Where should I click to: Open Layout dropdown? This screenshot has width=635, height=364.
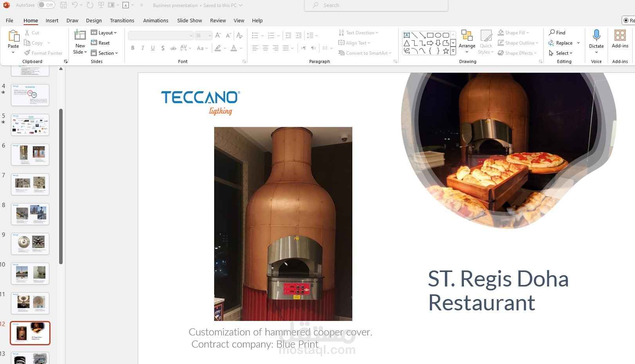click(104, 33)
